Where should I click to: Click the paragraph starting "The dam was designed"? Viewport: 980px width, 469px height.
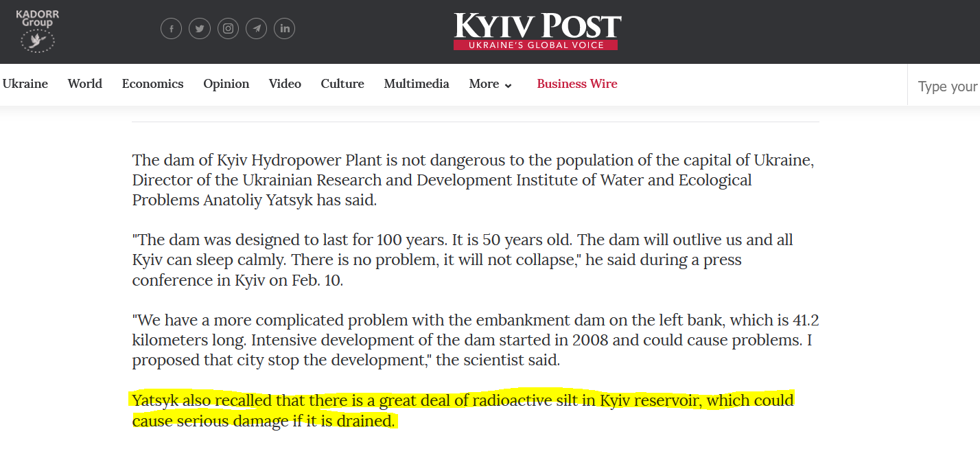[x=463, y=260]
